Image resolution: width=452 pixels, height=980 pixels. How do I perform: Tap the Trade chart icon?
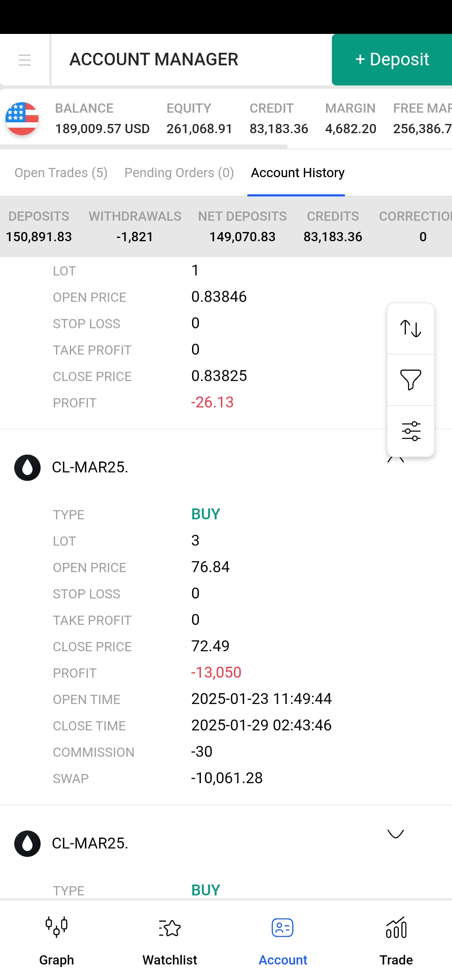point(396,928)
